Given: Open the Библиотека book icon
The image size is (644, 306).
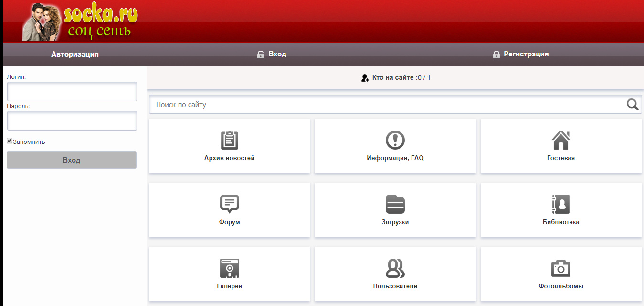Looking at the screenshot, I should point(560,204).
